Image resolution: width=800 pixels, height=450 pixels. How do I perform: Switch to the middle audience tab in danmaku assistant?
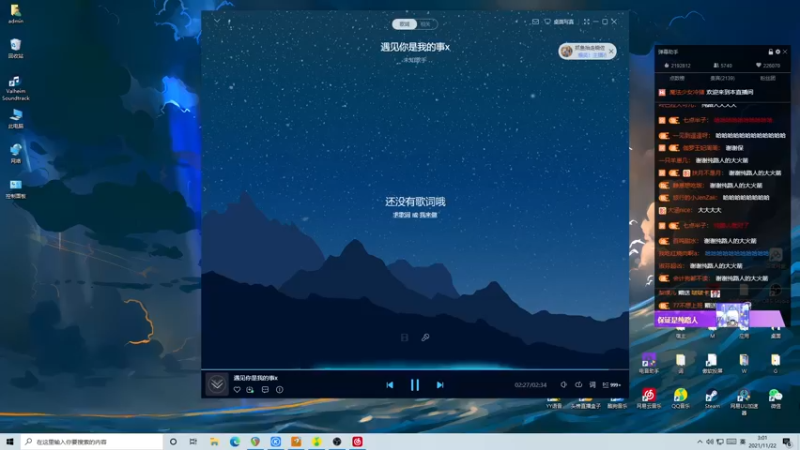[722, 78]
